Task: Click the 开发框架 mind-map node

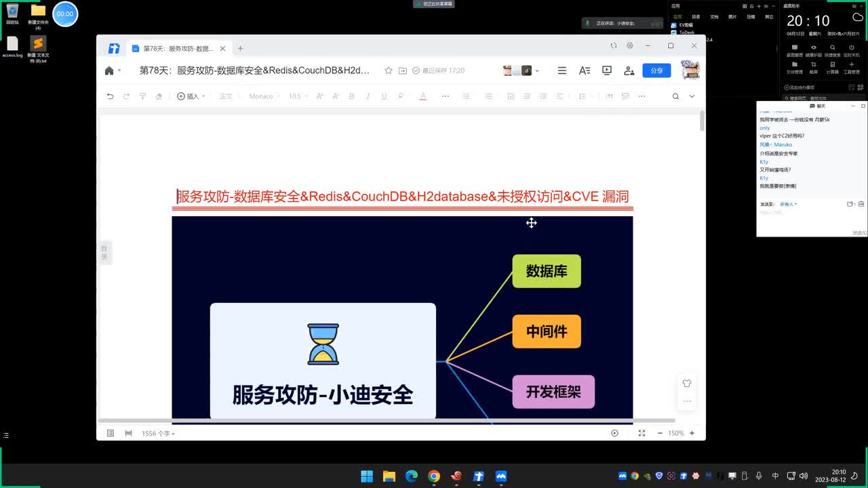Action: [x=553, y=392]
